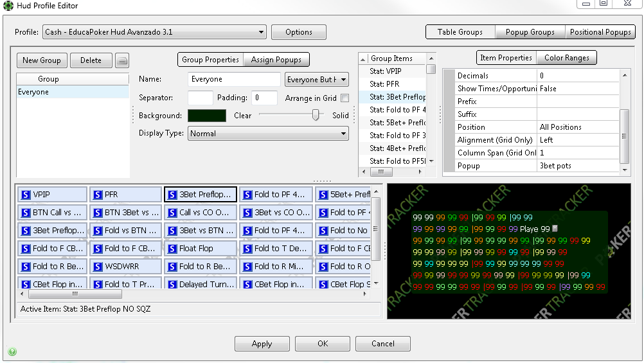644x363 pixels.
Task: Click the empty Prefix property value
Action: pyautogui.click(x=578, y=101)
